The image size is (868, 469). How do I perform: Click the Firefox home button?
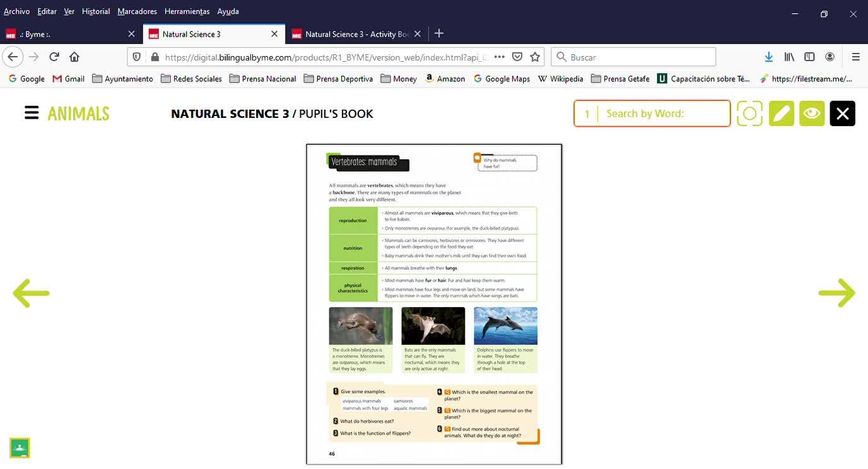pyautogui.click(x=74, y=57)
